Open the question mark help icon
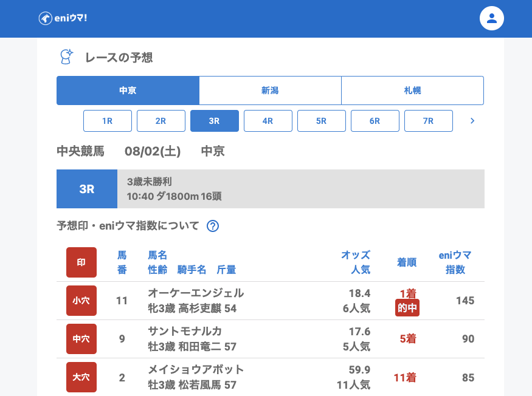The image size is (532, 396). click(x=213, y=226)
